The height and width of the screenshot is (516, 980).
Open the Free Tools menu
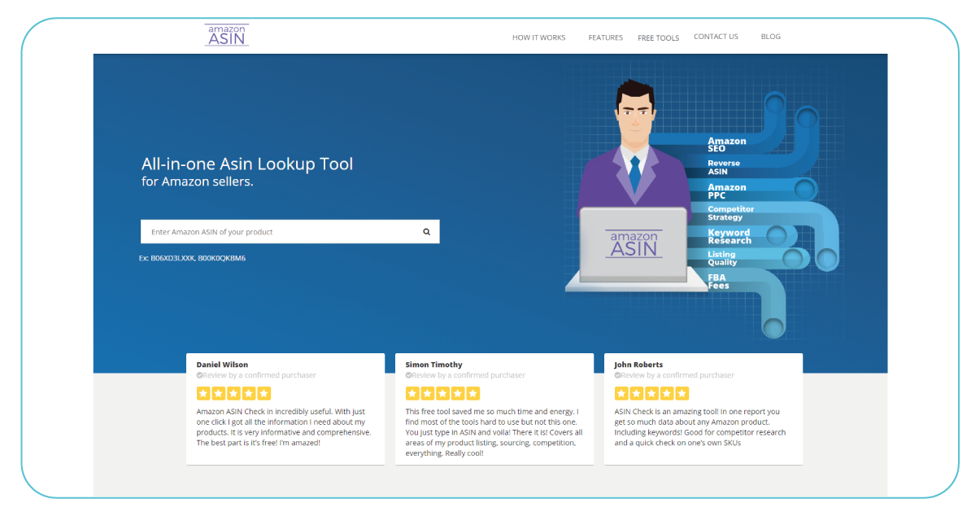click(x=658, y=37)
